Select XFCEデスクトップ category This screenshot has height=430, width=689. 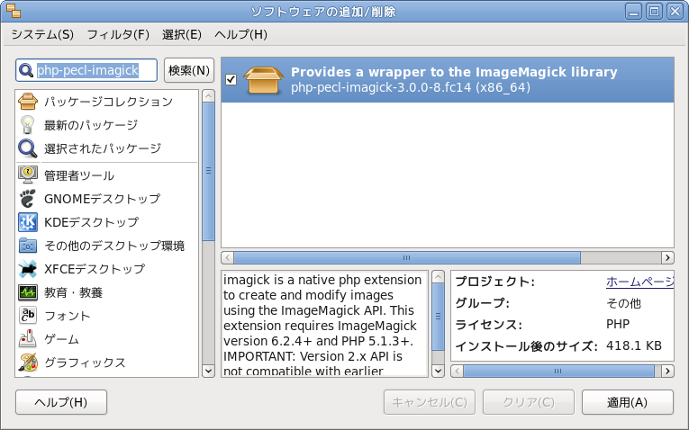pyautogui.click(x=108, y=269)
